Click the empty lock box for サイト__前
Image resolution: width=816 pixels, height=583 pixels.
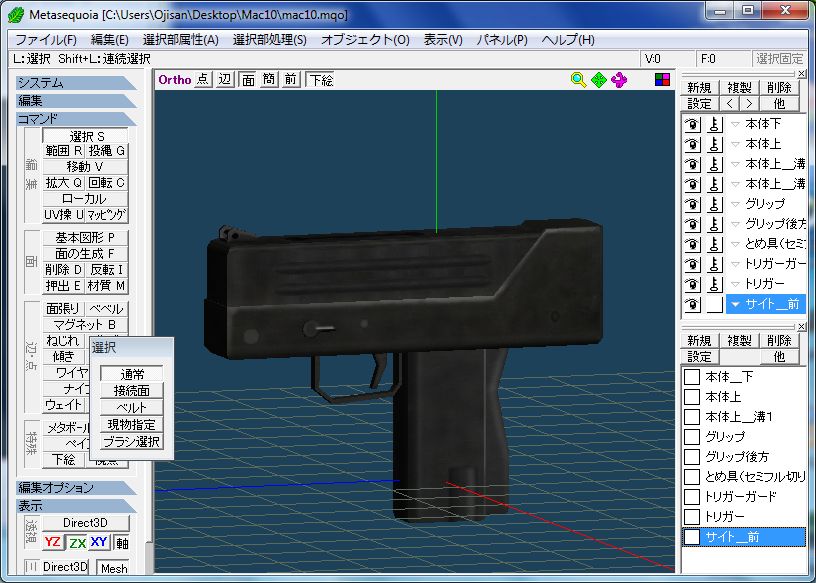(x=715, y=304)
